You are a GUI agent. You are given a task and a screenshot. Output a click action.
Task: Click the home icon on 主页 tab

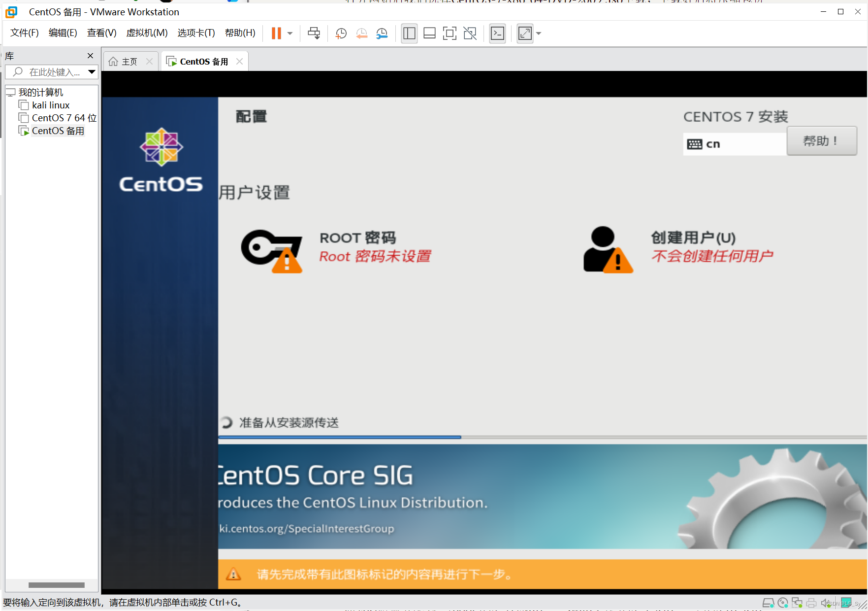[113, 62]
